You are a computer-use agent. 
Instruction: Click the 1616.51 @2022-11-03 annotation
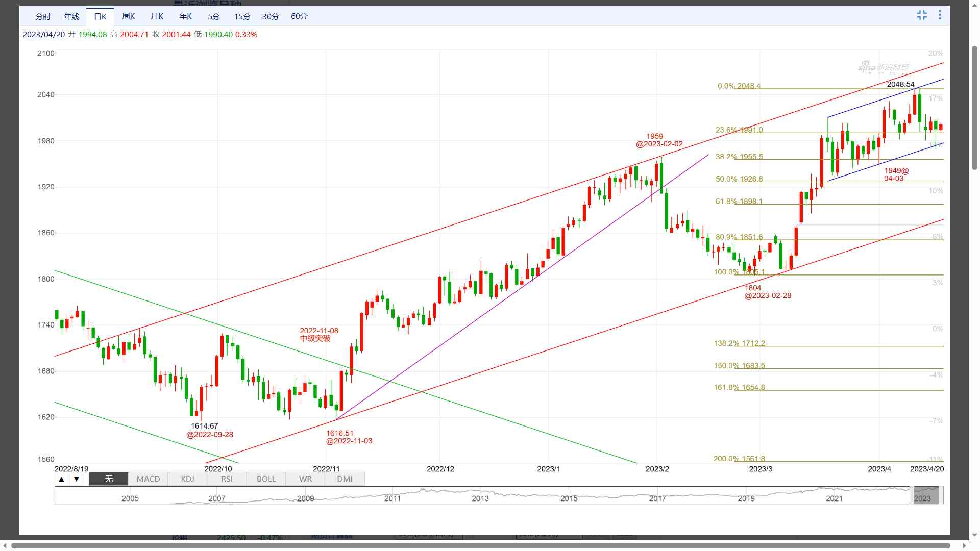pyautogui.click(x=349, y=437)
